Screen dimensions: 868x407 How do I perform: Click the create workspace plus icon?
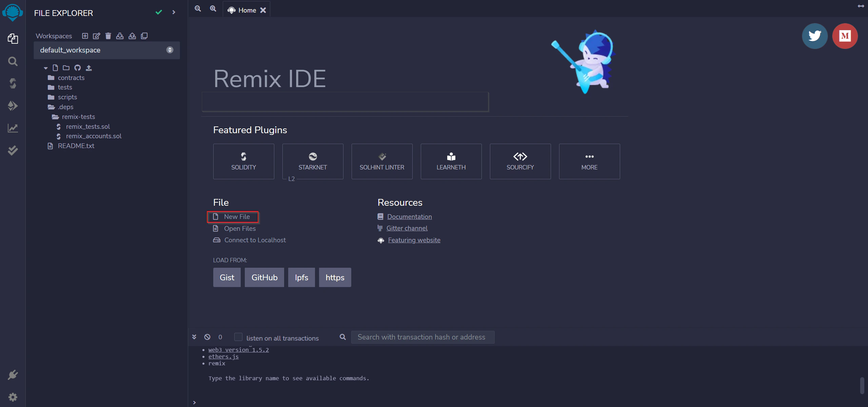pyautogui.click(x=85, y=36)
